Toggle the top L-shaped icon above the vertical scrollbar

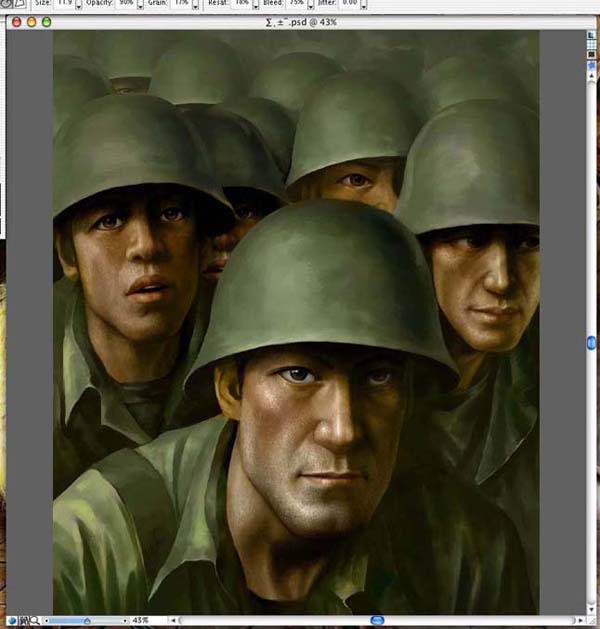[592, 35]
